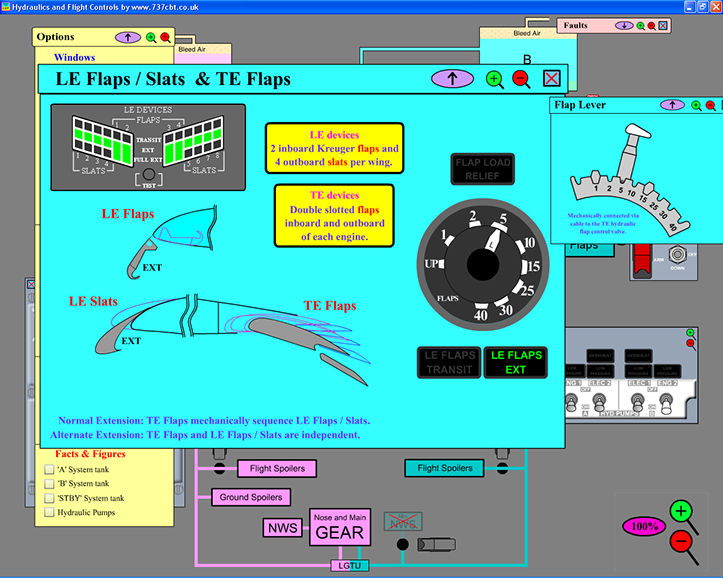Image resolution: width=723 pixels, height=578 pixels.
Task: Expand the Faults panel with the down arrow
Action: [x=625, y=25]
